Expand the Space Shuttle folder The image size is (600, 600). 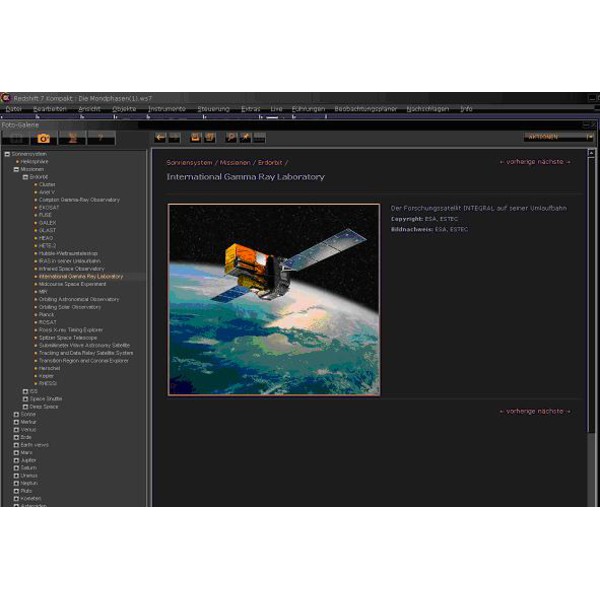pos(25,399)
